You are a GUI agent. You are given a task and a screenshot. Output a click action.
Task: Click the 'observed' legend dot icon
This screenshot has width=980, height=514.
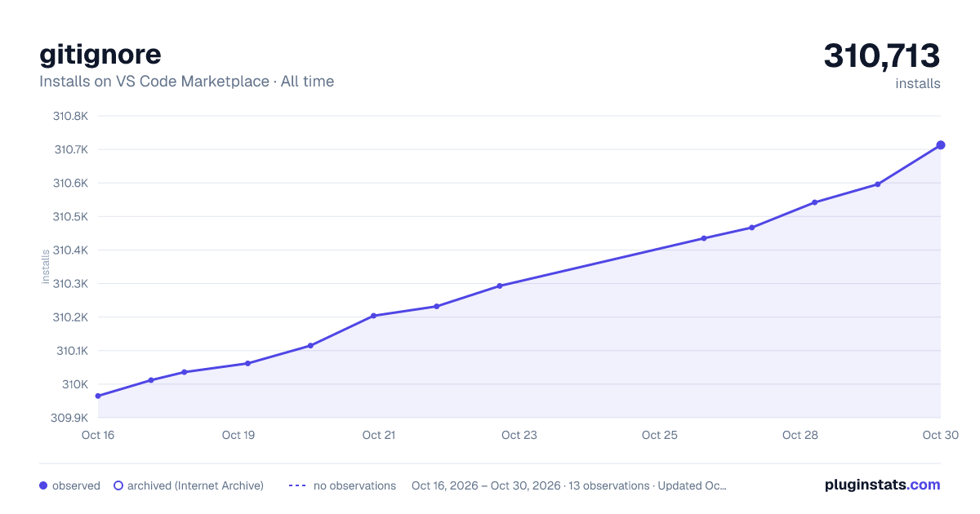(x=43, y=485)
